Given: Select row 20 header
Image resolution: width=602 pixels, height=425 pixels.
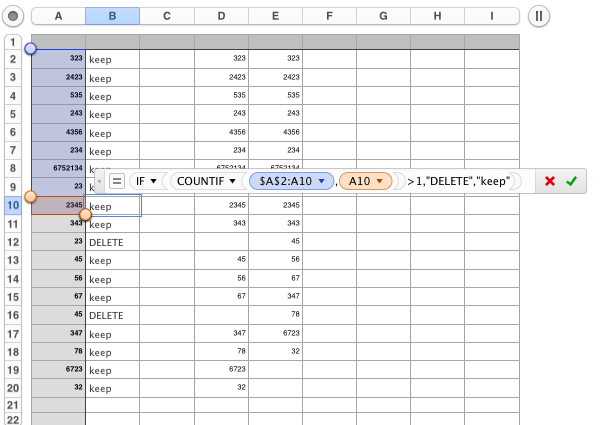Looking at the screenshot, I should pyautogui.click(x=13, y=388).
